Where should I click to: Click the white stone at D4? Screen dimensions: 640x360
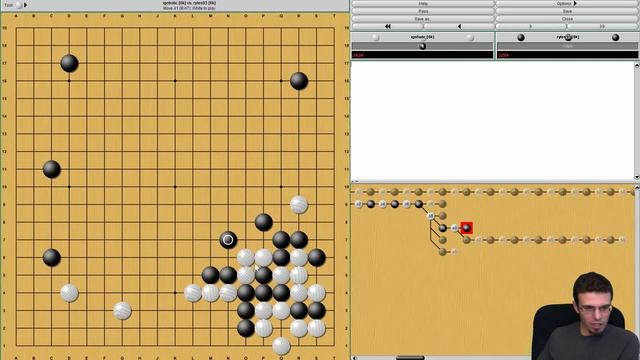(x=69, y=293)
